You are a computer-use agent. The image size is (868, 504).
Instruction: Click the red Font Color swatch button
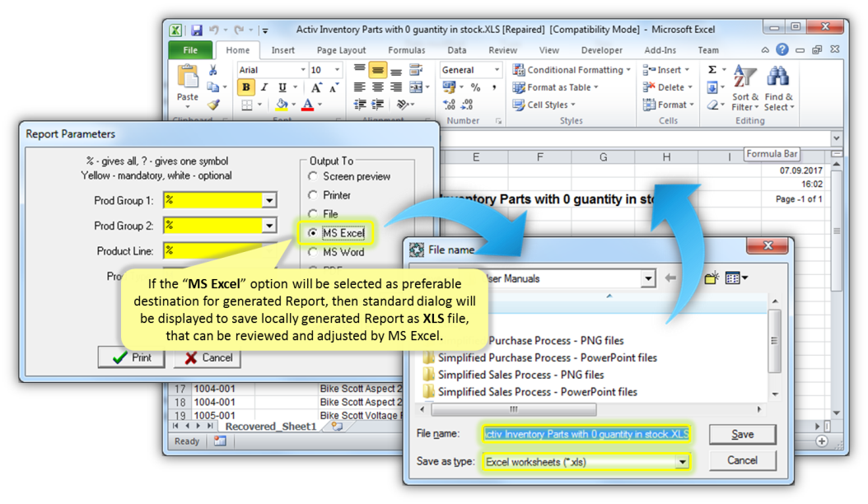(308, 104)
